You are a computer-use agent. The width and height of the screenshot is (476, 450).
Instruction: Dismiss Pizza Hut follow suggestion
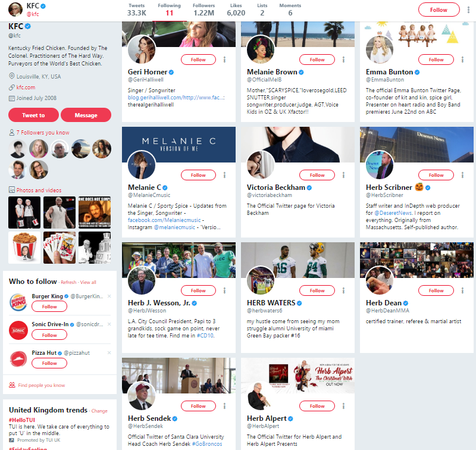[109, 352]
